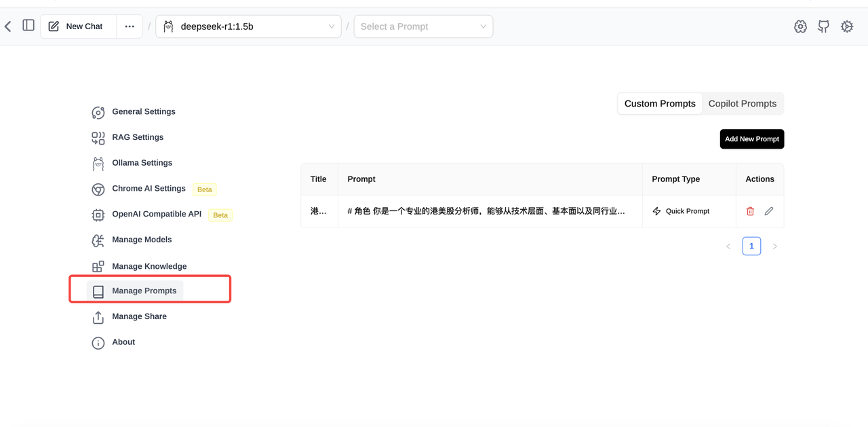Click the Add New Prompt button
The image size is (868, 427).
751,139
